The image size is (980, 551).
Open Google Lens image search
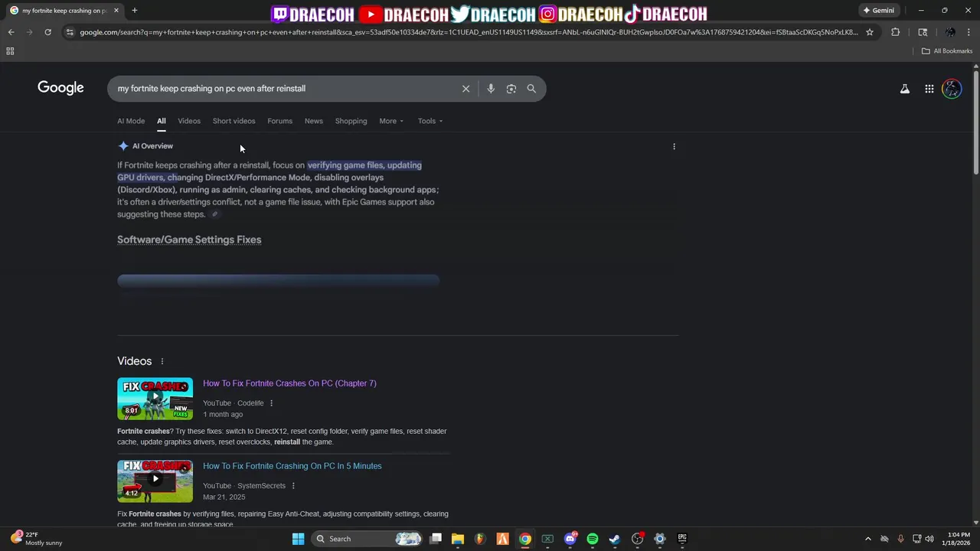click(511, 89)
